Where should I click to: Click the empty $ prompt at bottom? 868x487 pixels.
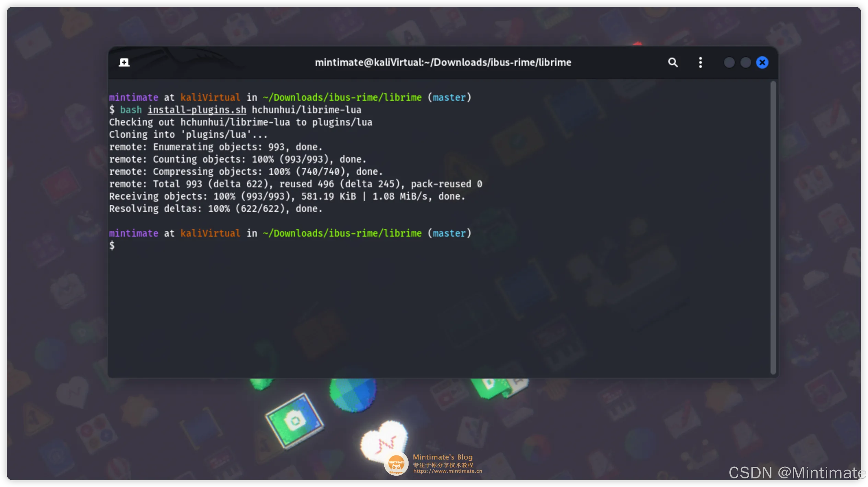[112, 246]
